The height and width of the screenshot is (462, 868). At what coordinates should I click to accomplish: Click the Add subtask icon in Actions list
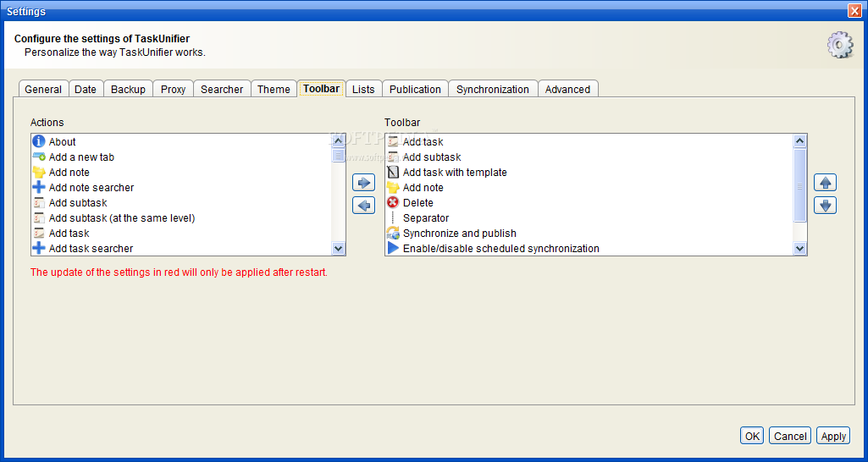[x=39, y=202]
